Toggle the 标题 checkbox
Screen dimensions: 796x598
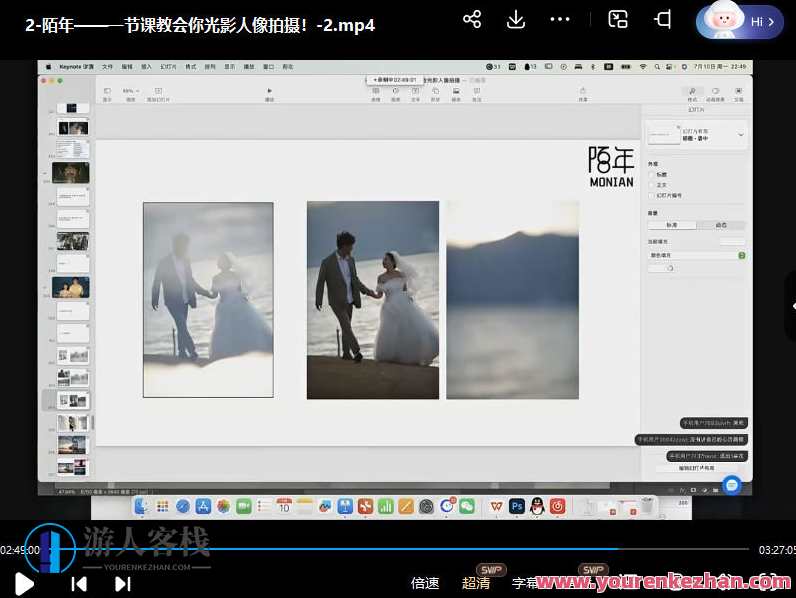click(651, 174)
